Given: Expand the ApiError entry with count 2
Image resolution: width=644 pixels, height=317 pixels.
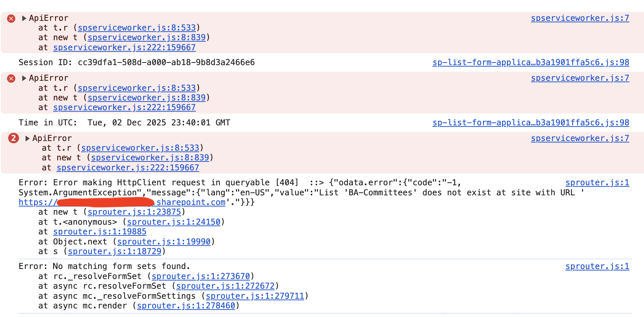Looking at the screenshot, I should click(x=27, y=138).
